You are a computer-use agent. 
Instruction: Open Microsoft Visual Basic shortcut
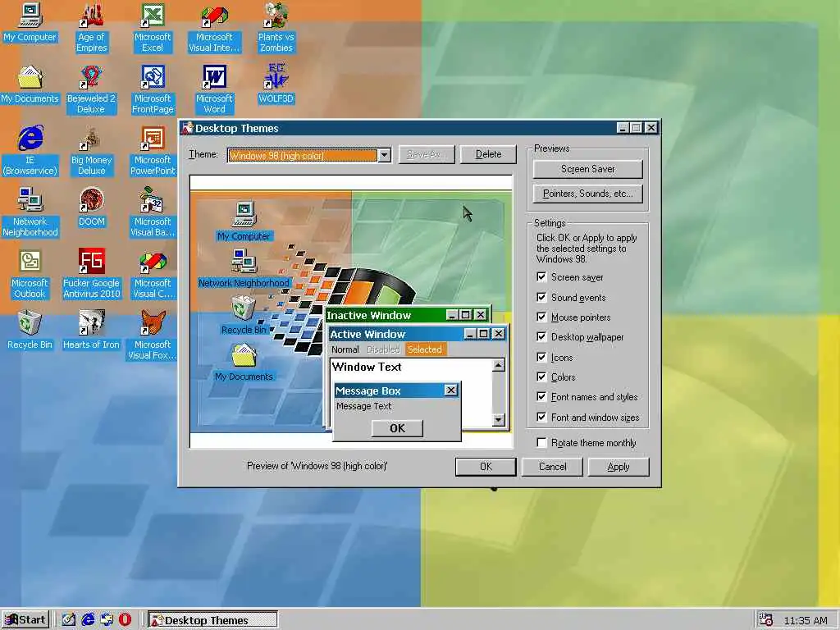coord(153,212)
